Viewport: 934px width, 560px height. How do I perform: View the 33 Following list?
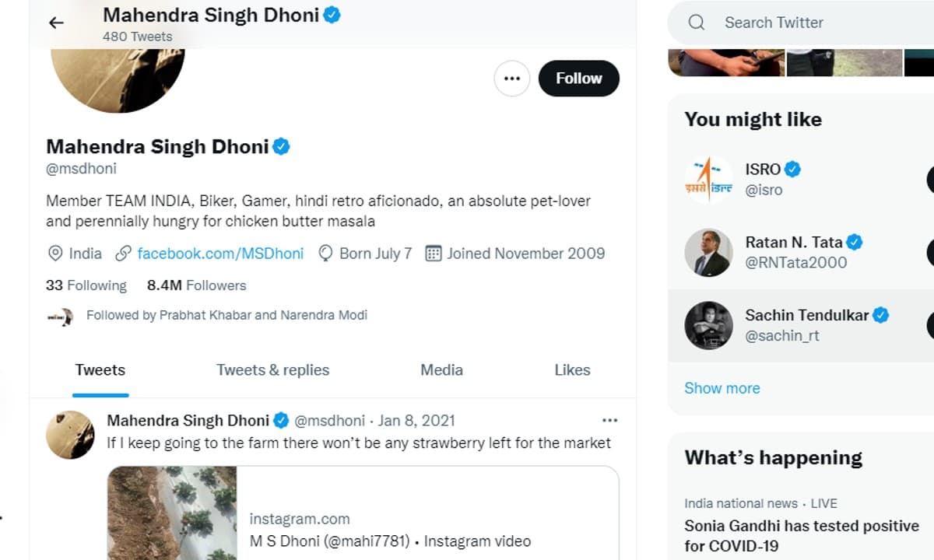point(86,285)
